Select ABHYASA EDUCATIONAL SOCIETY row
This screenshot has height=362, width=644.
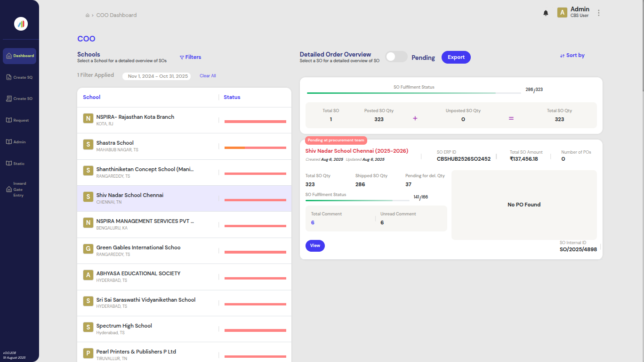(x=184, y=277)
